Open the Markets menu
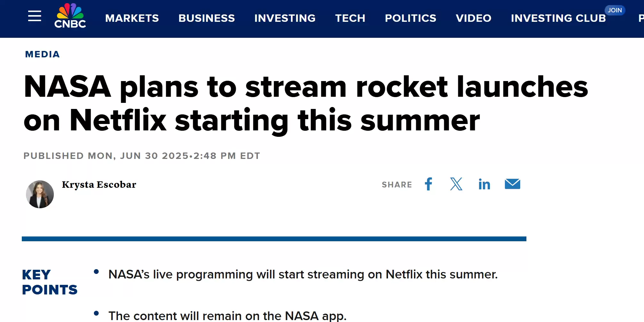The image size is (644, 322). click(132, 18)
